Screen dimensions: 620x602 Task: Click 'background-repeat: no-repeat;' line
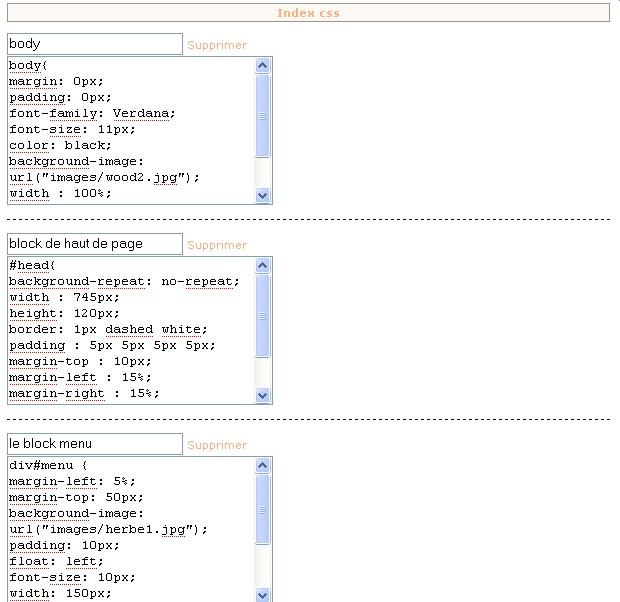coord(124,282)
